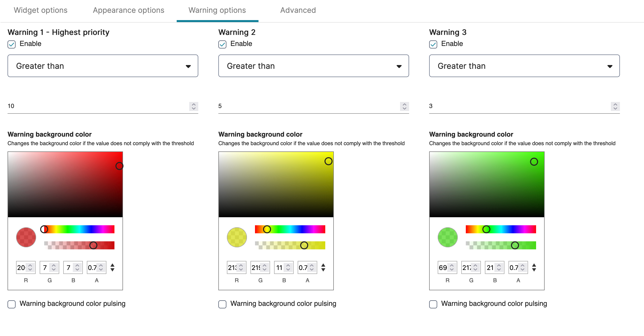The width and height of the screenshot is (644, 336).
Task: Click the green circular color preview swatch
Action: click(x=448, y=237)
